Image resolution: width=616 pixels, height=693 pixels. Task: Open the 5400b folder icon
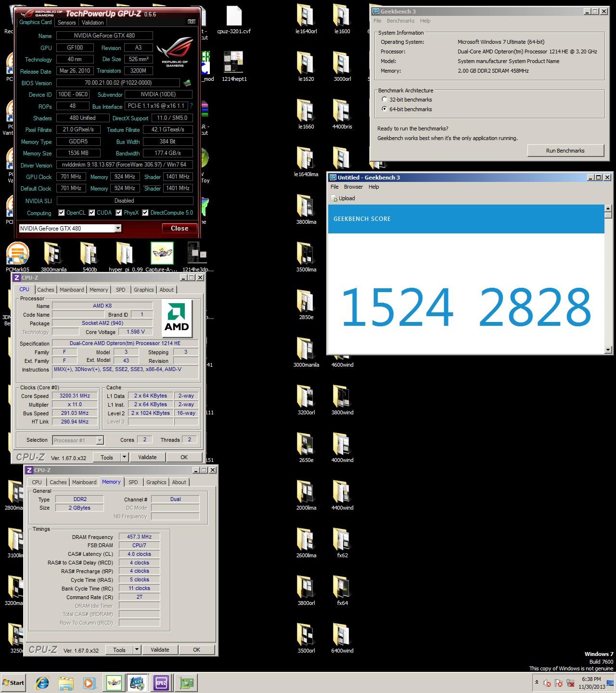(90, 257)
